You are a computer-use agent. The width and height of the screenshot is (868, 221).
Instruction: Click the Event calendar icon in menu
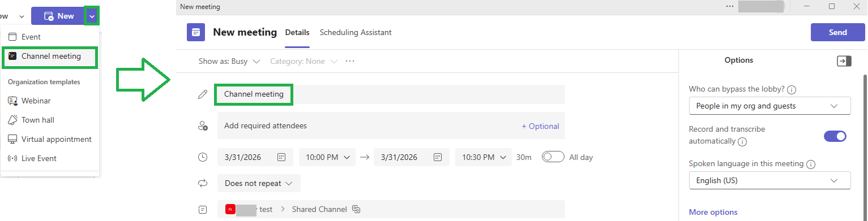12,37
